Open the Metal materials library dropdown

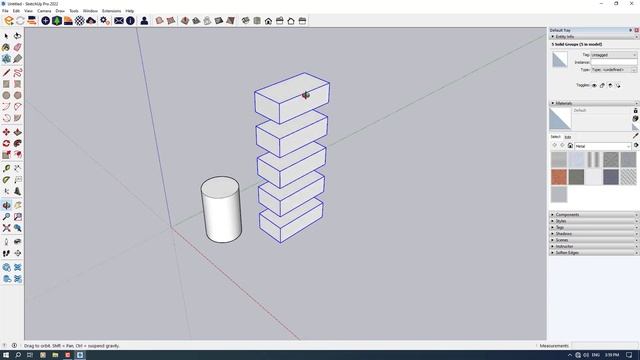pyautogui.click(x=603, y=146)
